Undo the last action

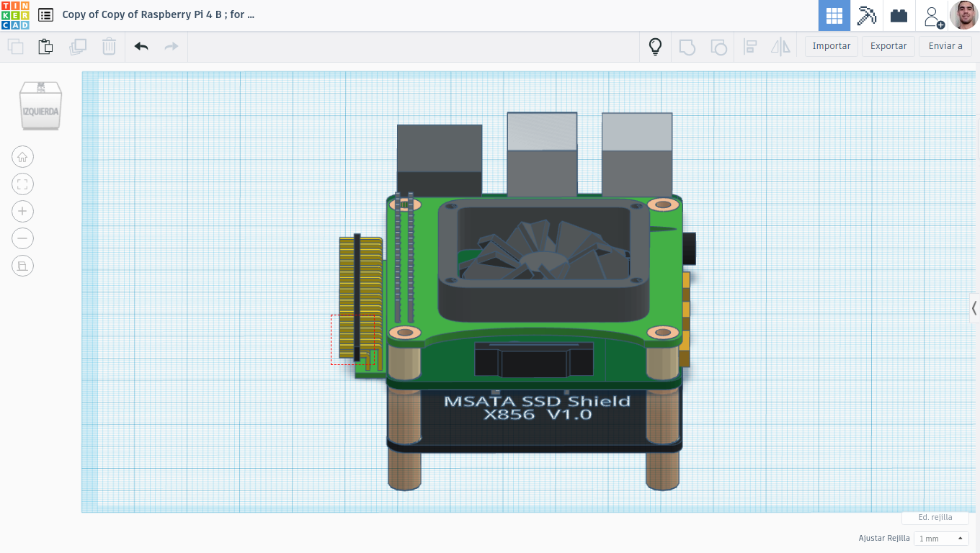[x=141, y=47]
